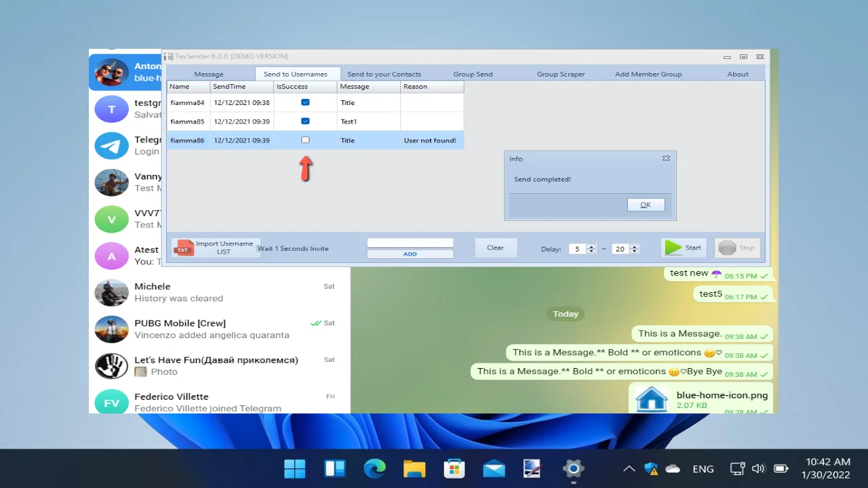Click OK in the Info dialog

(646, 205)
